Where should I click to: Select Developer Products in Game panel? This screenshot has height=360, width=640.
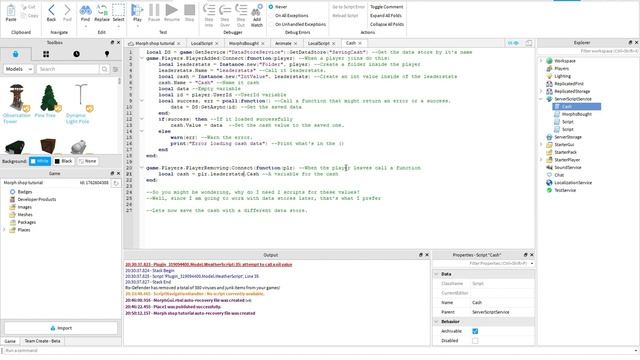click(x=37, y=199)
